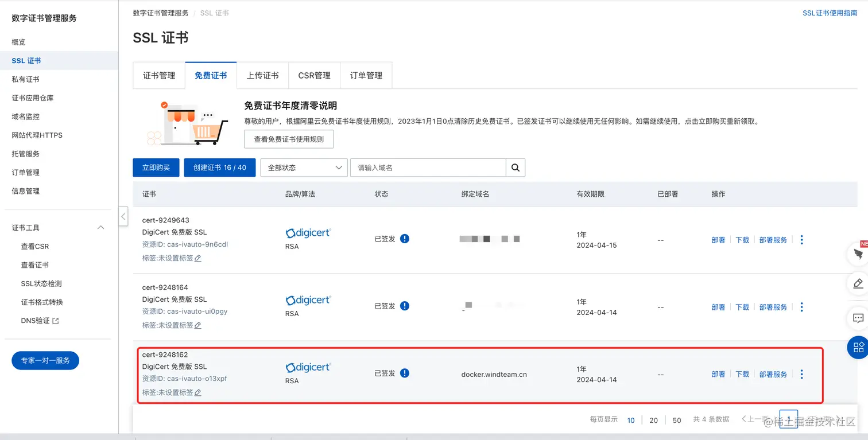Image resolution: width=868 pixels, height=440 pixels.
Task: Open the 全部状态 status filter dropdown
Action: coord(304,168)
